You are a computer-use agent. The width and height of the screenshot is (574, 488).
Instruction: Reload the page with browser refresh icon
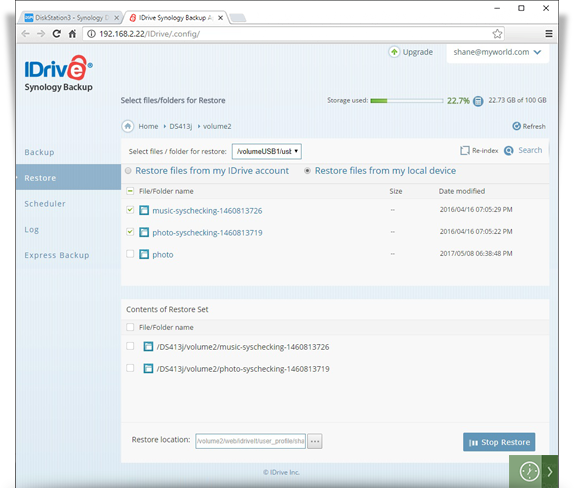coord(56,34)
